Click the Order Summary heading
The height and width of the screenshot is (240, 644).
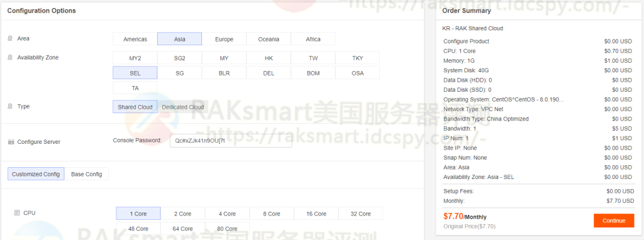pyautogui.click(x=466, y=11)
